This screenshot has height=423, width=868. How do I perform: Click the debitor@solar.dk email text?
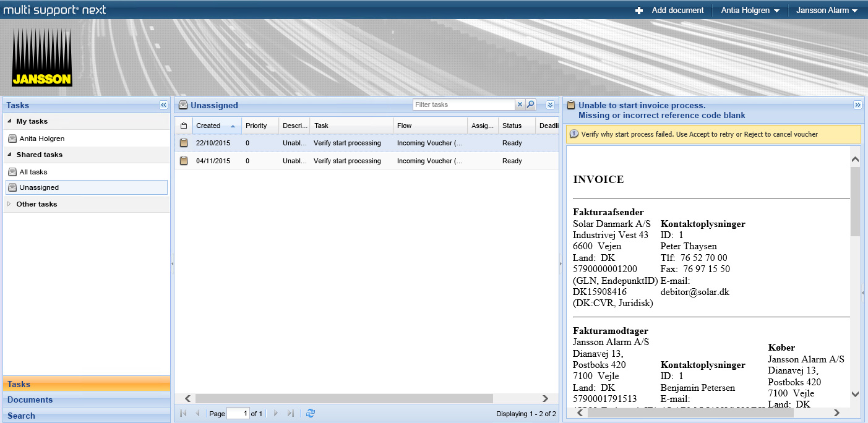695,292
